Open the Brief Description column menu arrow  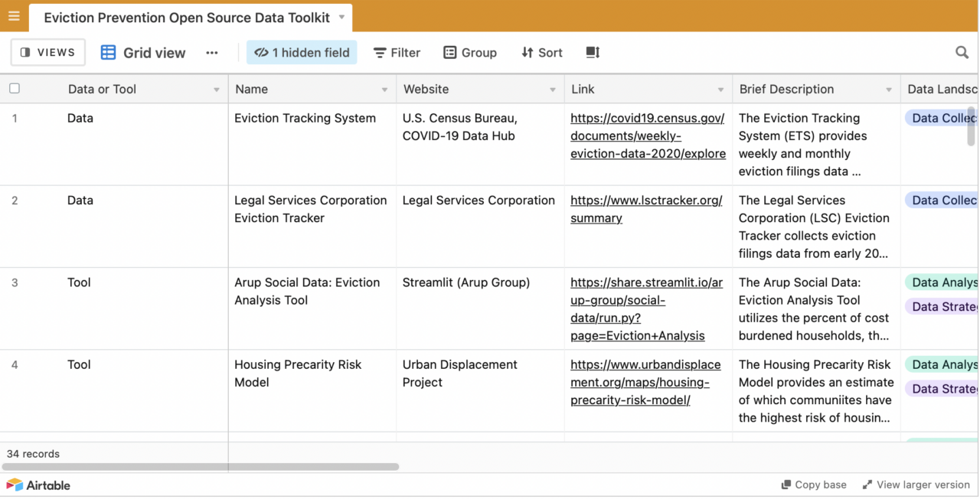(889, 90)
